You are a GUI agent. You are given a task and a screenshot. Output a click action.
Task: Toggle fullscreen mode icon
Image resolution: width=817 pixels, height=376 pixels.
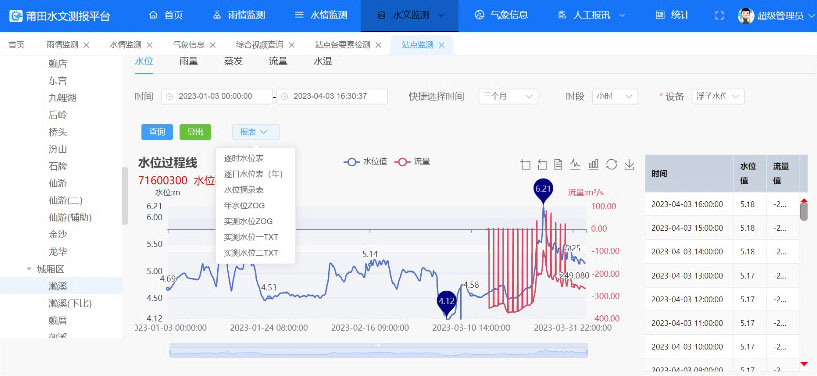click(x=720, y=16)
